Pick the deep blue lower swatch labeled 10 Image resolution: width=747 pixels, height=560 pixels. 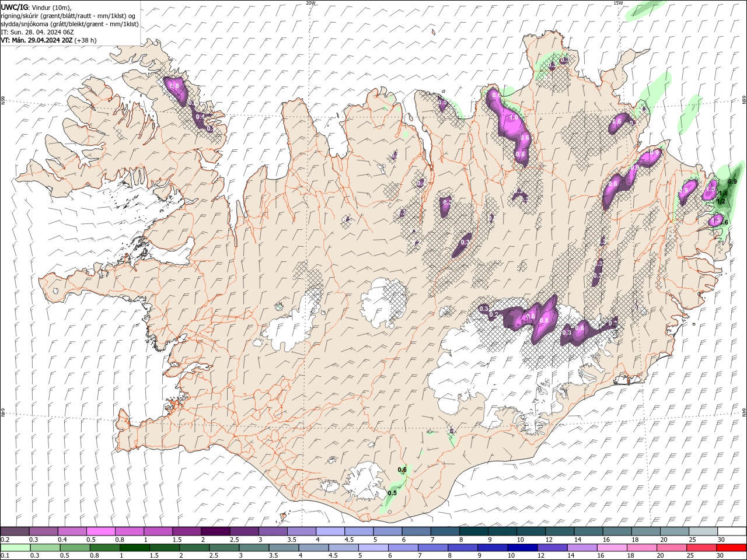(522, 548)
